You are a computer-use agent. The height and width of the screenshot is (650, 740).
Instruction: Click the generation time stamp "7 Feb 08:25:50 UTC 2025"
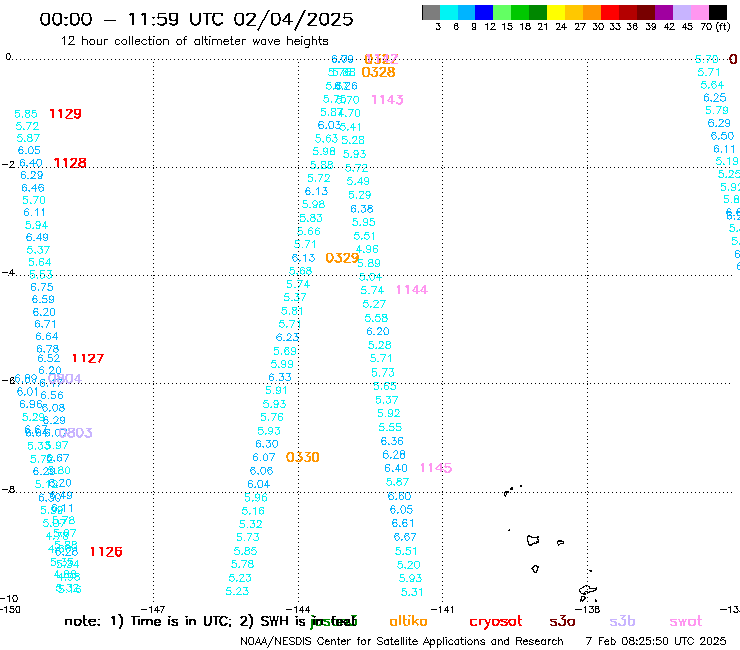[x=656, y=641]
